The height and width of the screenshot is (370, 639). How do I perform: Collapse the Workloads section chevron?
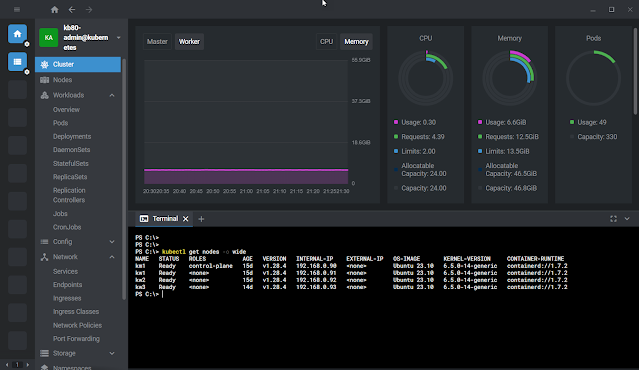(x=112, y=95)
